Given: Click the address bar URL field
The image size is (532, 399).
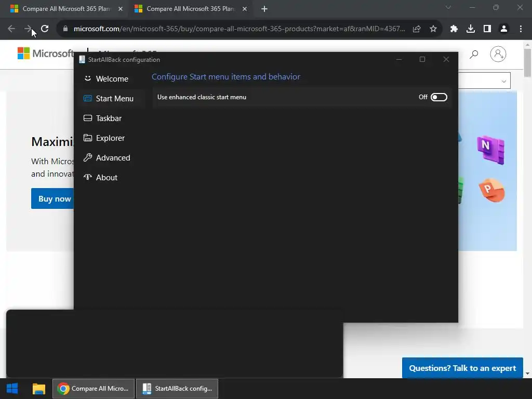Looking at the screenshot, I should [239, 29].
